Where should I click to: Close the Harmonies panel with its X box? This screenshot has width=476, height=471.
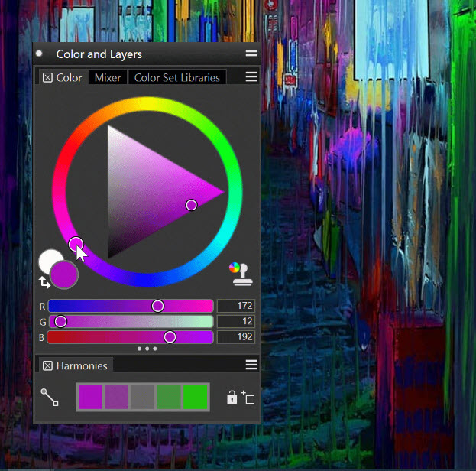coord(47,365)
